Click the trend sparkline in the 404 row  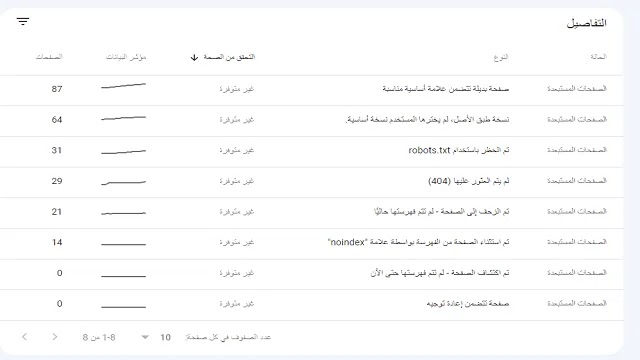tap(123, 182)
